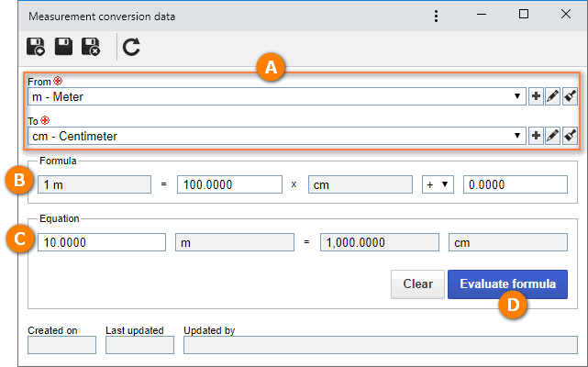Click the equation result field 1,000.0000
Viewport: 588px width, 367px height.
click(x=380, y=242)
